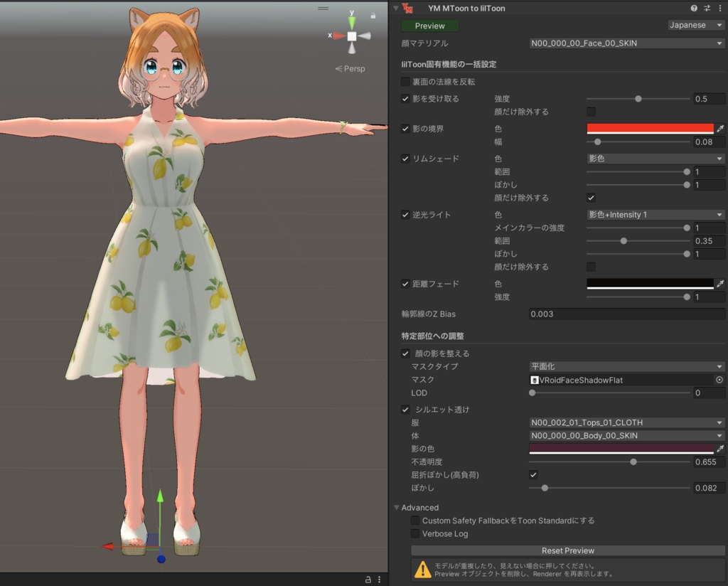Screen dimensions: 728x586
Task: Click the red arrow of the move handle
Action: click(108, 546)
